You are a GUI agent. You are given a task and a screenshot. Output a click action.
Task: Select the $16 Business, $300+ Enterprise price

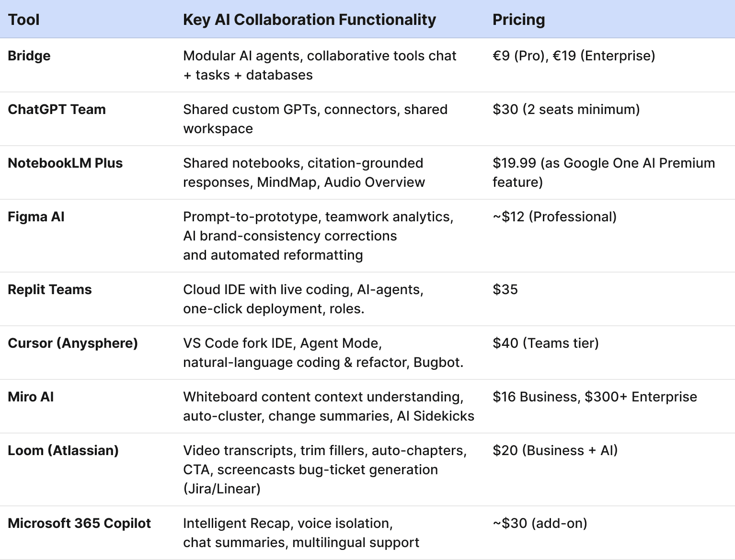pos(595,397)
